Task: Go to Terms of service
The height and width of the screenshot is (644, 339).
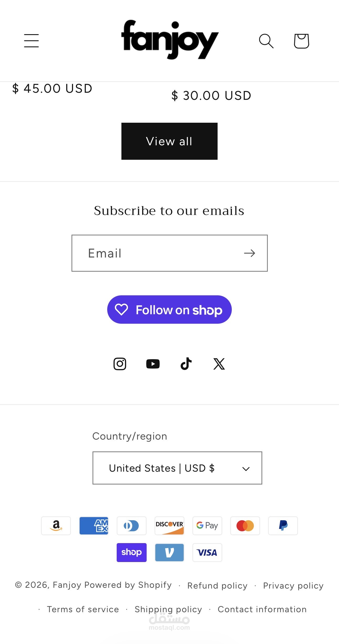Action: tap(83, 609)
